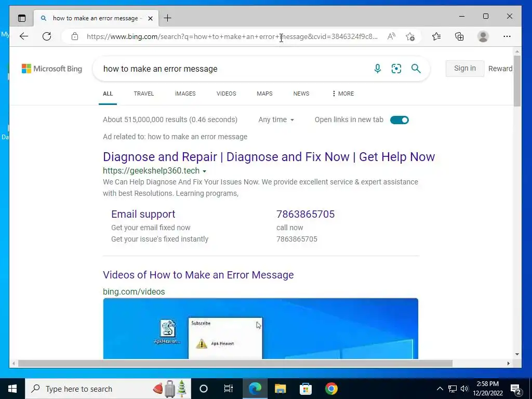The height and width of the screenshot is (399, 532).
Task: Submit search with magnifier icon
Action: [x=416, y=69]
